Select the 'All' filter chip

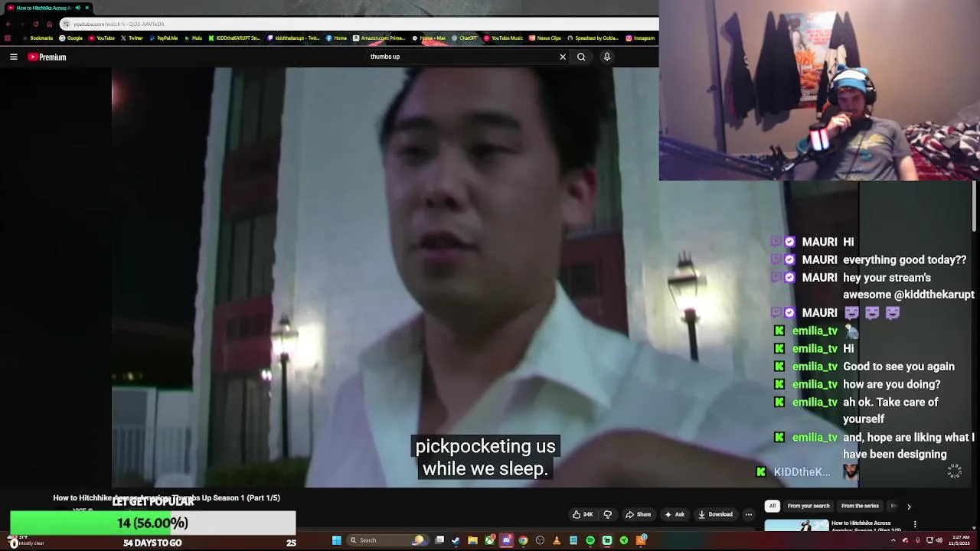[x=773, y=506]
